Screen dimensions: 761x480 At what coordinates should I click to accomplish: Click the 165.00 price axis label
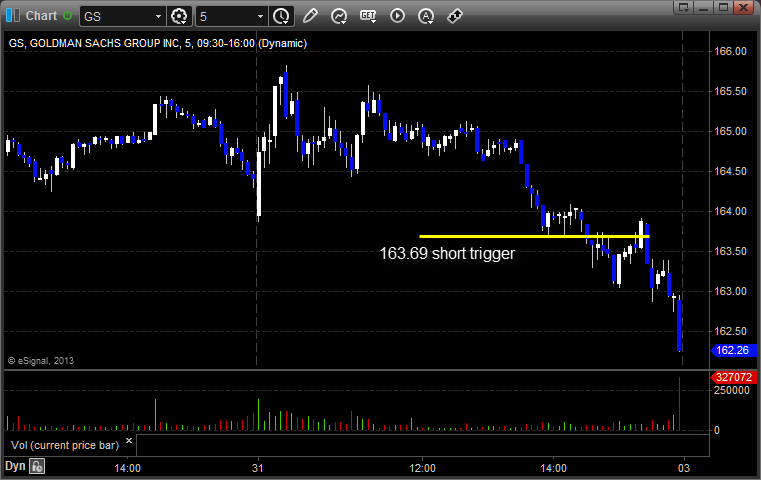(730, 132)
